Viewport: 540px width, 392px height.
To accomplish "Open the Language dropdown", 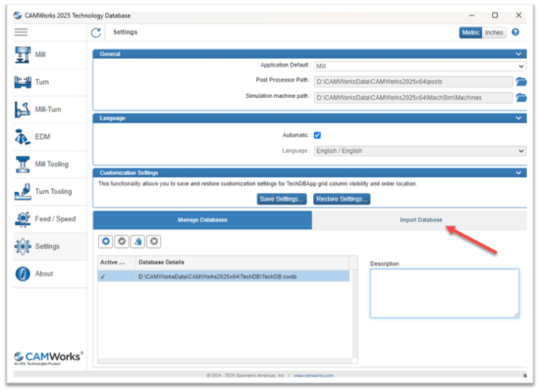I will 420,151.
